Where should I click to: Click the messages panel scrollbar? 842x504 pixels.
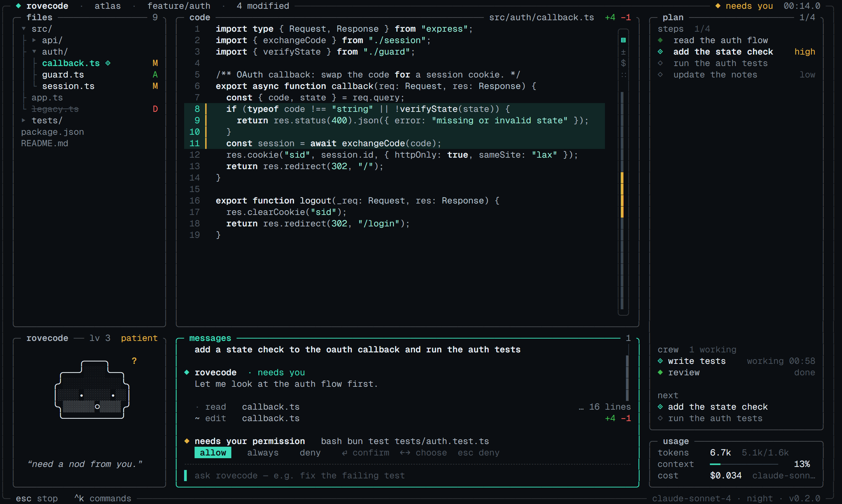(627, 378)
